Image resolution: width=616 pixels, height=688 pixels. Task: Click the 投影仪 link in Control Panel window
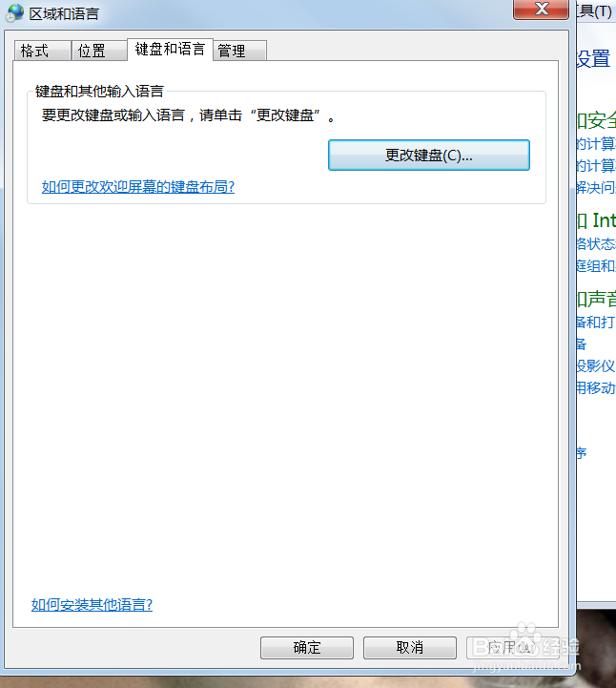click(x=596, y=365)
